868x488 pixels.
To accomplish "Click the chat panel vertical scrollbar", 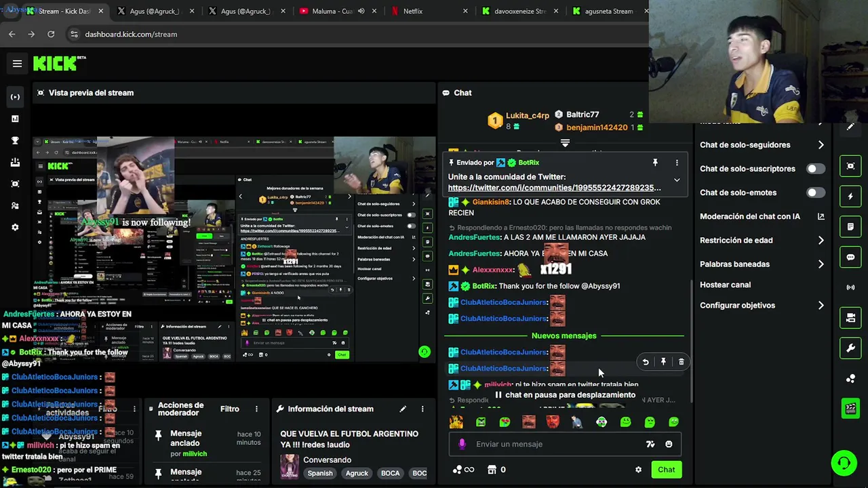I will coord(690,342).
